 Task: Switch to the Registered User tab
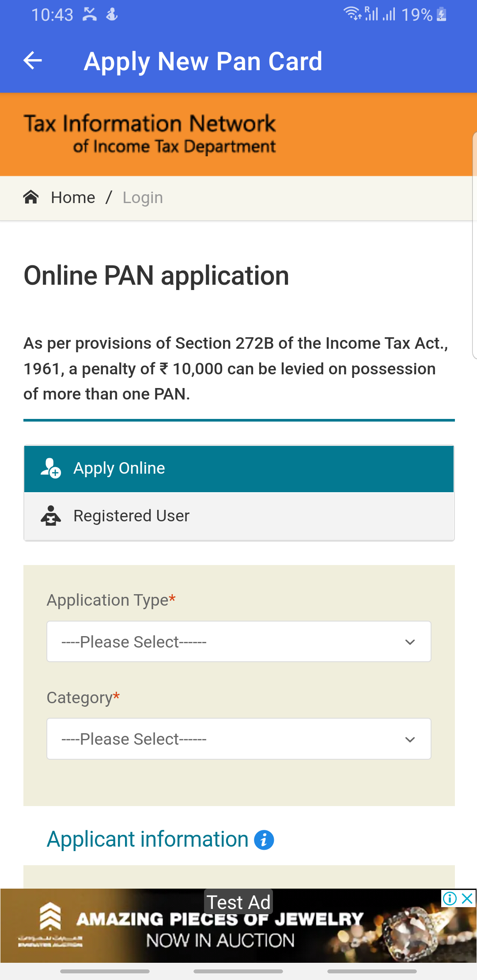239,516
